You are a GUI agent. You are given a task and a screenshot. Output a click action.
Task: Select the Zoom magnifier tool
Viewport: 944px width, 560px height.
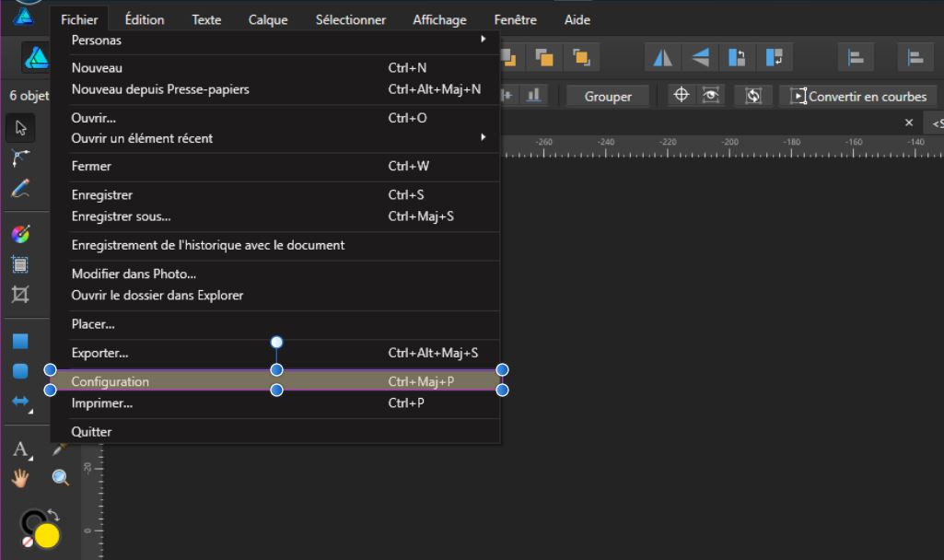60,478
